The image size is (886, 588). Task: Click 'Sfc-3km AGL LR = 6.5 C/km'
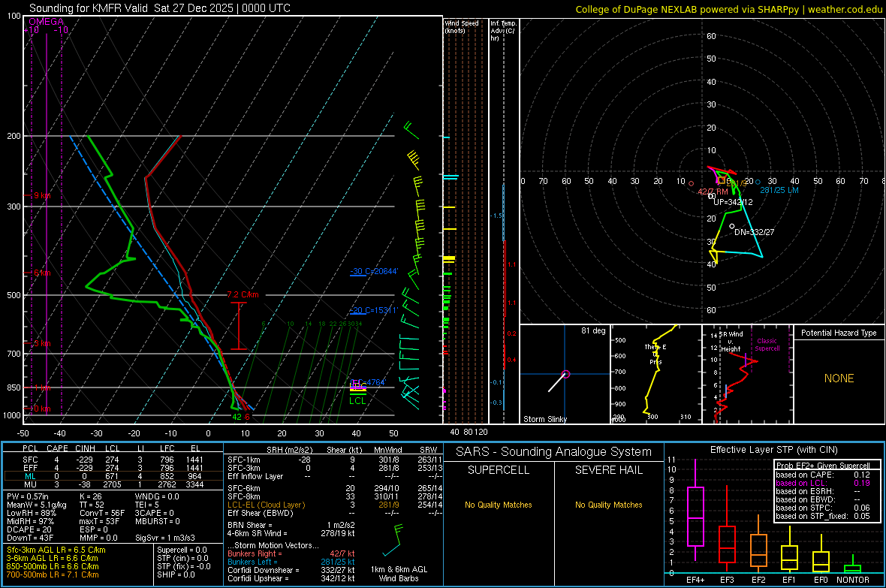point(56,550)
